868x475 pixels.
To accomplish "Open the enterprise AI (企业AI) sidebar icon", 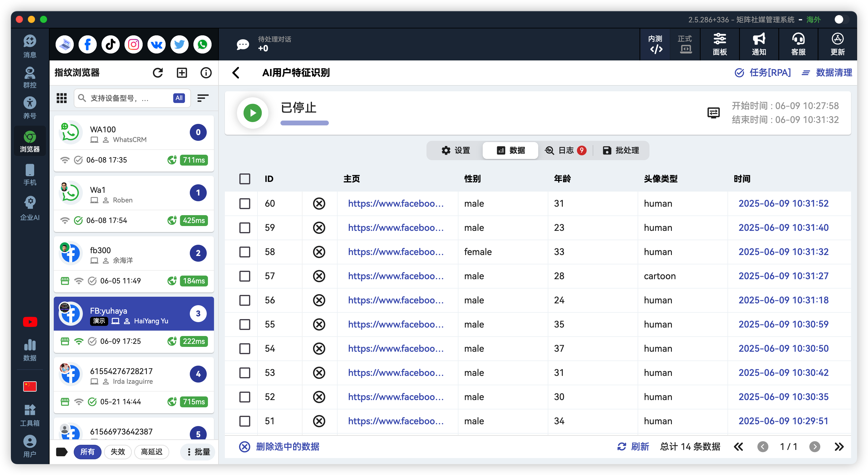I will point(30,208).
